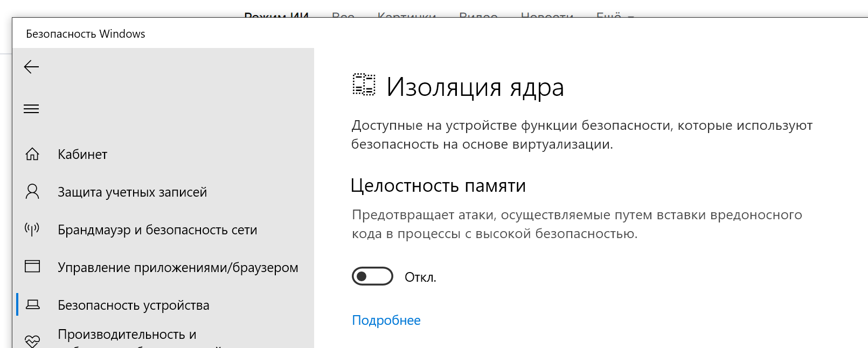The width and height of the screenshot is (868, 348).
Task: Click the Откл. status label
Action: [420, 277]
